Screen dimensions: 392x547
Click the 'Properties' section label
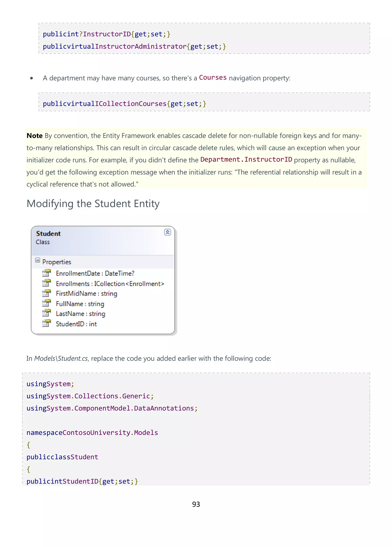tap(57, 262)
